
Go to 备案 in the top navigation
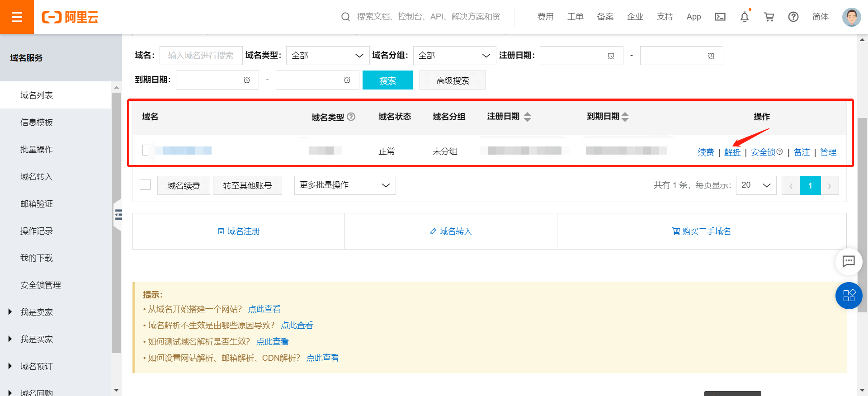[605, 17]
